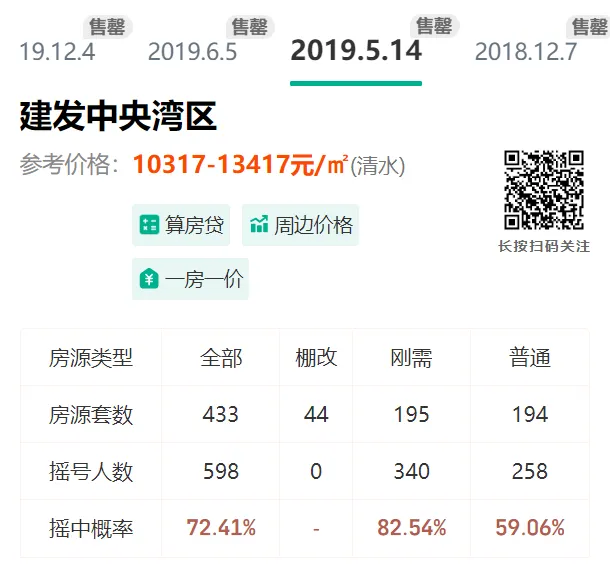Open the 一房一价 price list button
This screenshot has width=610, height=572.
(x=190, y=279)
